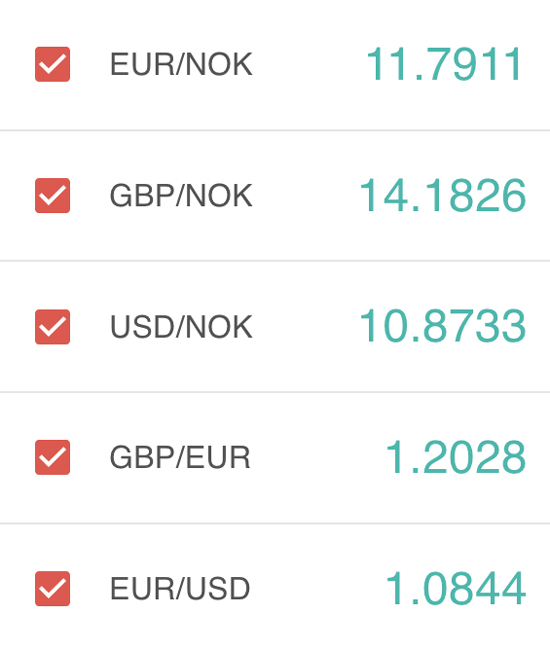Uncheck the EUR/NOK checkbox
Screen dimensions: 550x650
pos(52,64)
